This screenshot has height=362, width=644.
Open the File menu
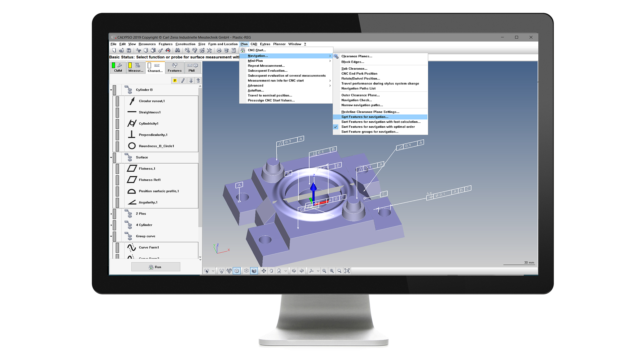[x=113, y=44]
